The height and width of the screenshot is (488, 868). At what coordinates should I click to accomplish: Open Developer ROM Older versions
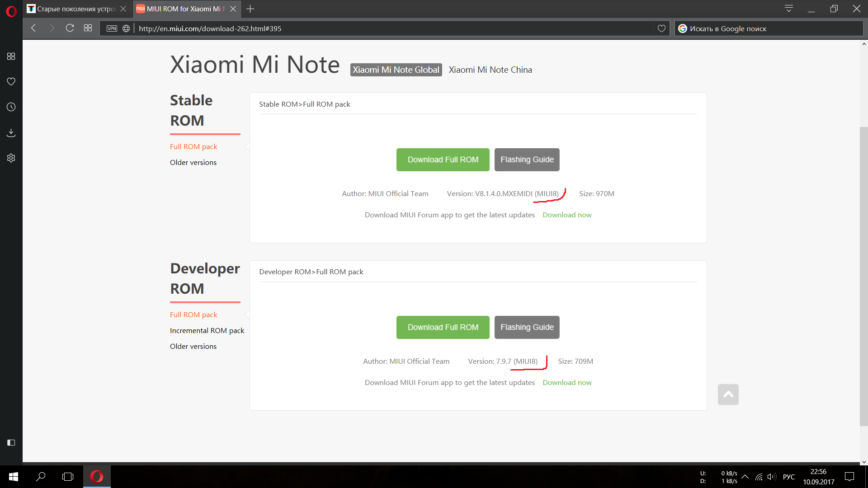click(193, 346)
